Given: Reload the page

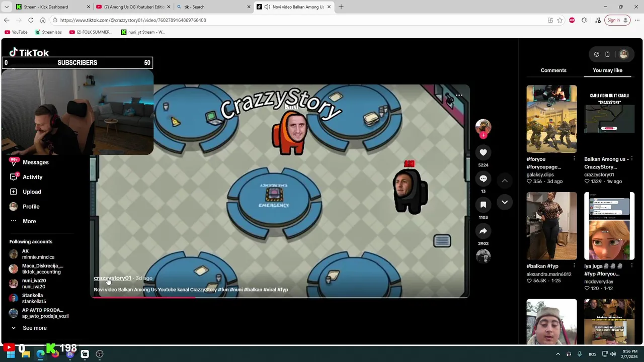Looking at the screenshot, I should tap(31, 20).
